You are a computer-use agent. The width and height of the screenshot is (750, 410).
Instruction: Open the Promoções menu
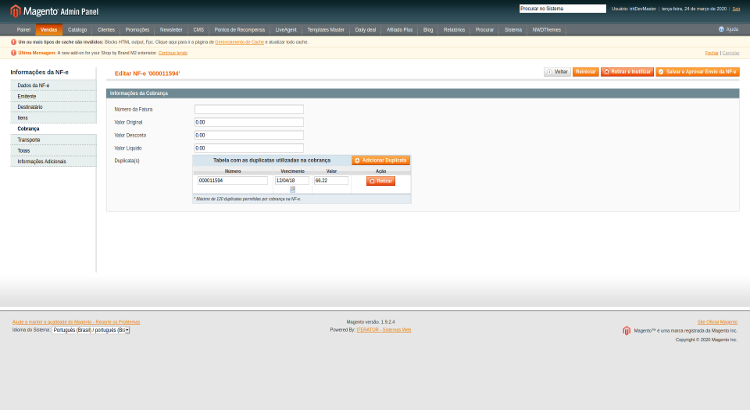(137, 30)
